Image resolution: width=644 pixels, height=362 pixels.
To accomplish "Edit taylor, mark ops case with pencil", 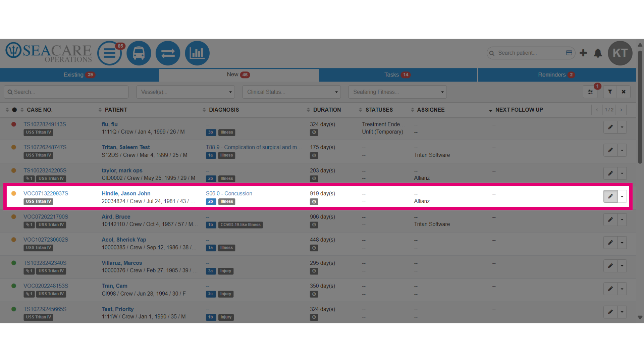I will (x=610, y=173).
